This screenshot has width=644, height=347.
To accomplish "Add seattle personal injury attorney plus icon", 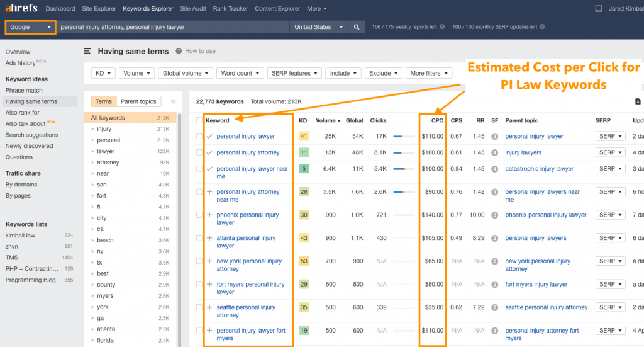I will (x=209, y=307).
